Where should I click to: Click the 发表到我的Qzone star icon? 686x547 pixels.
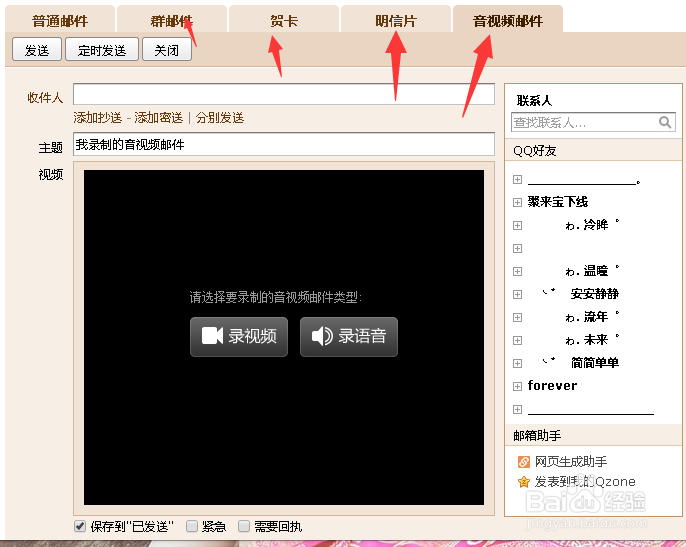click(x=523, y=482)
